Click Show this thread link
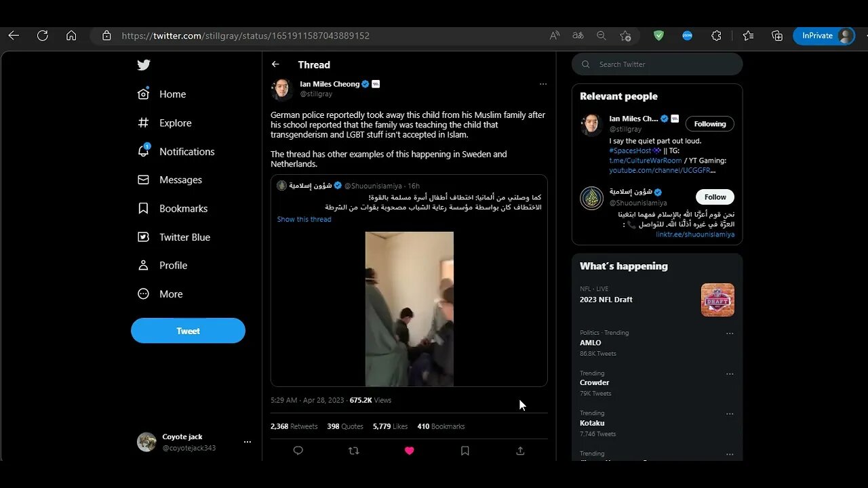Viewport: 868px width, 488px height. 304,219
